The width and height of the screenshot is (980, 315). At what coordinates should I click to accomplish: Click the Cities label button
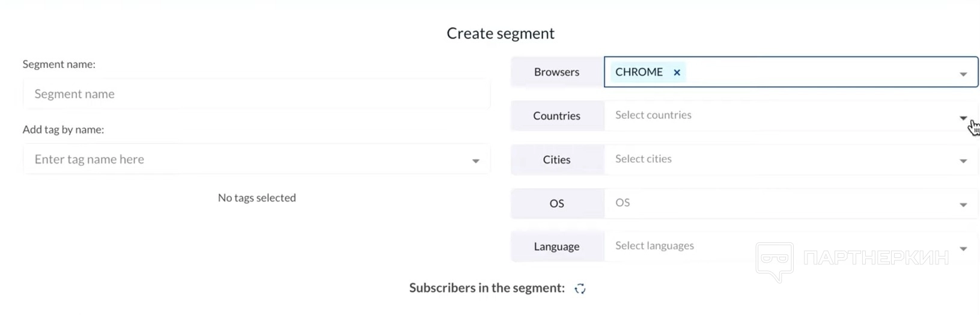click(557, 160)
